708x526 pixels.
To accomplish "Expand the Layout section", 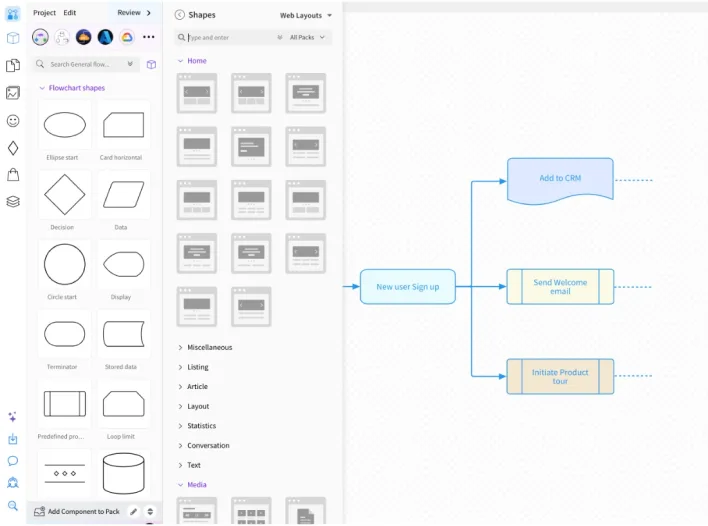I will click(x=194, y=406).
